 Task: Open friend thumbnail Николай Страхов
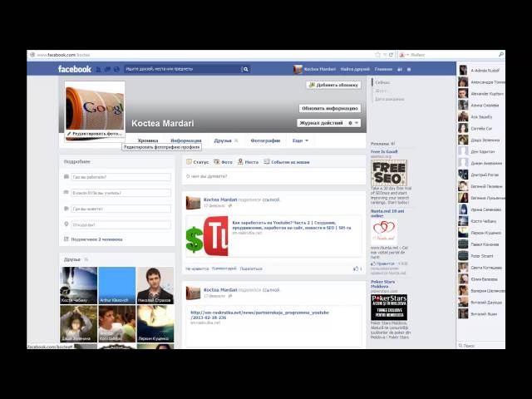pos(155,285)
